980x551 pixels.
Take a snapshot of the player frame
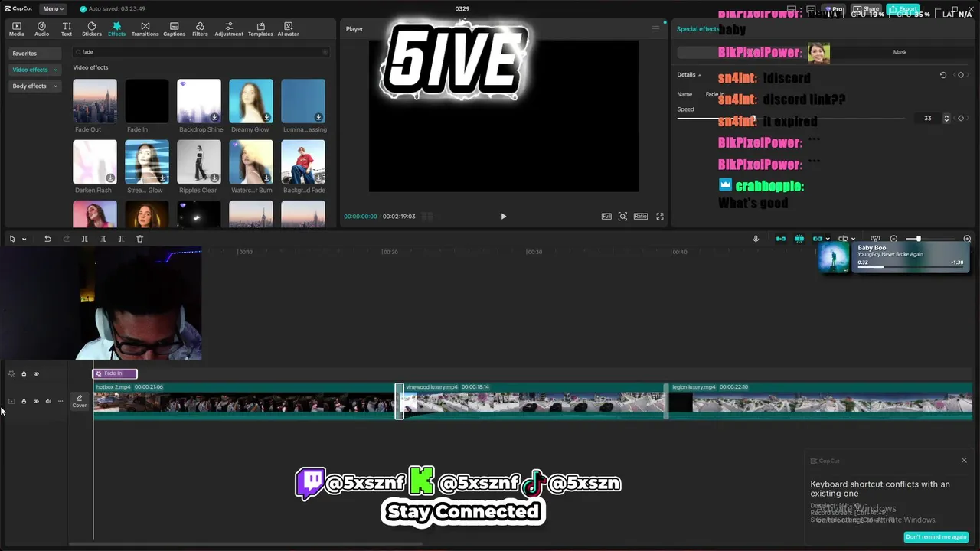622,217
